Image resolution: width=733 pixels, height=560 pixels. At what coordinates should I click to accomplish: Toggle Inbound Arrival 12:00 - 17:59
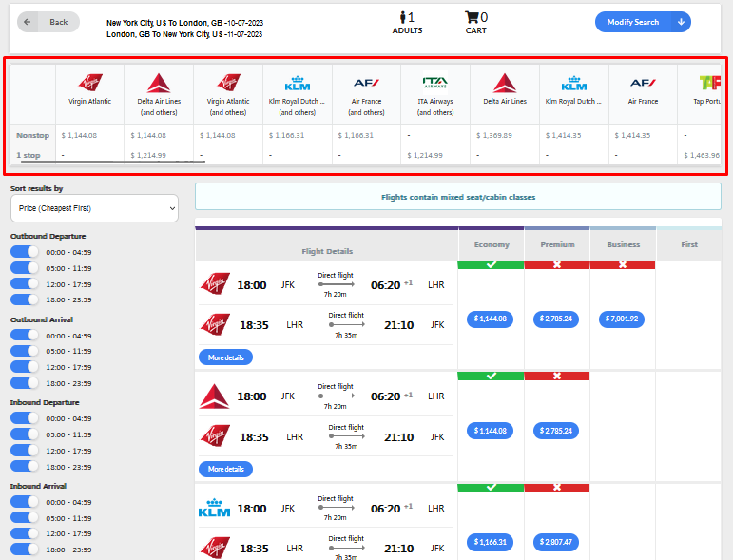25,533
